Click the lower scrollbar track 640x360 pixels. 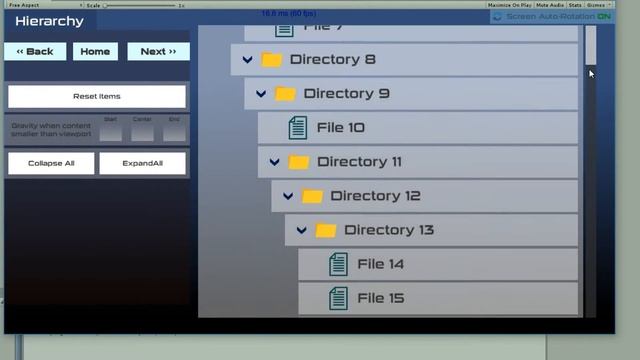[x=591, y=191]
